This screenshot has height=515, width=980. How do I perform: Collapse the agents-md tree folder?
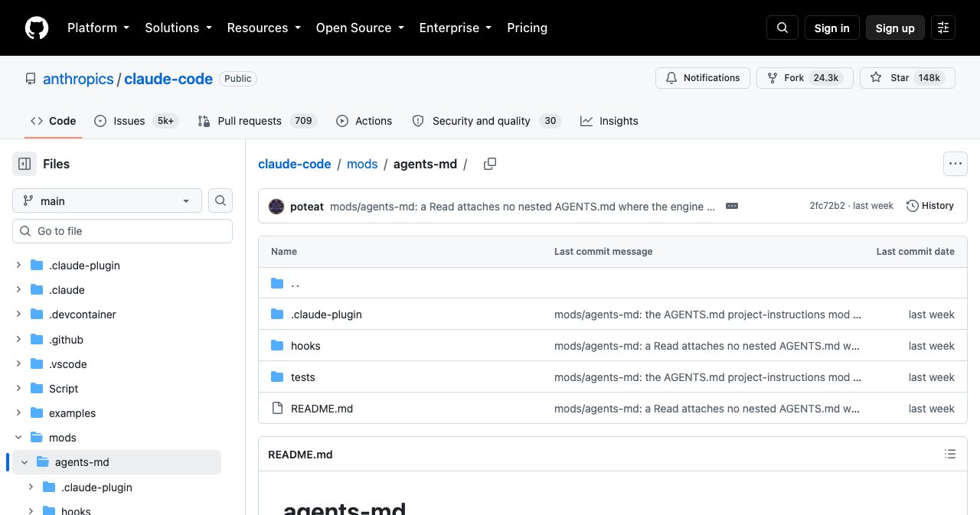pos(24,462)
